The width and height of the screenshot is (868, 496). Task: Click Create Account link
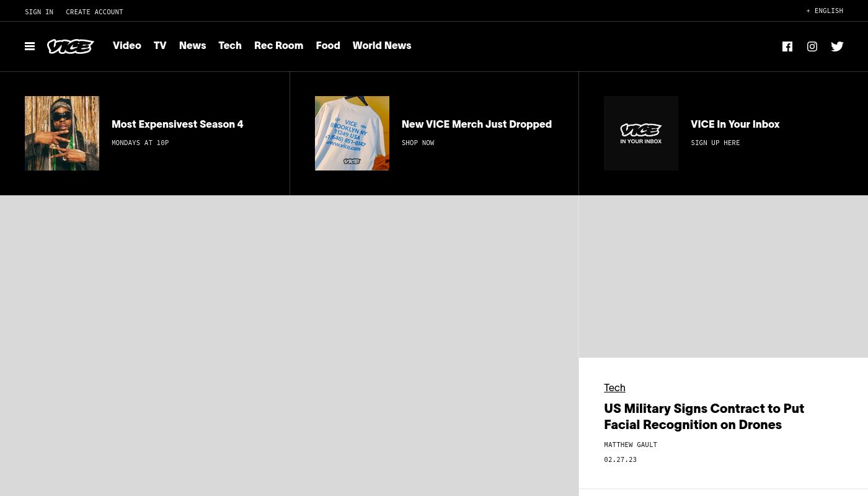pos(94,12)
